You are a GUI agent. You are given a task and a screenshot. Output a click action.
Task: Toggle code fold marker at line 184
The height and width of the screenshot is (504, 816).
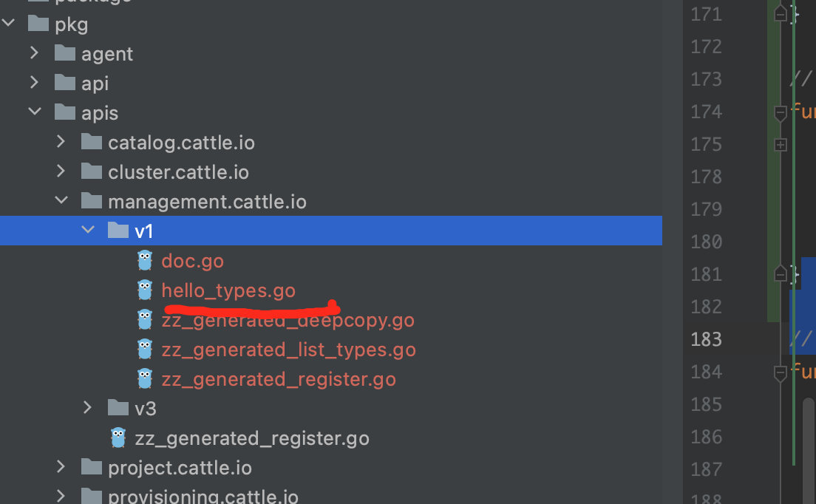coord(780,372)
